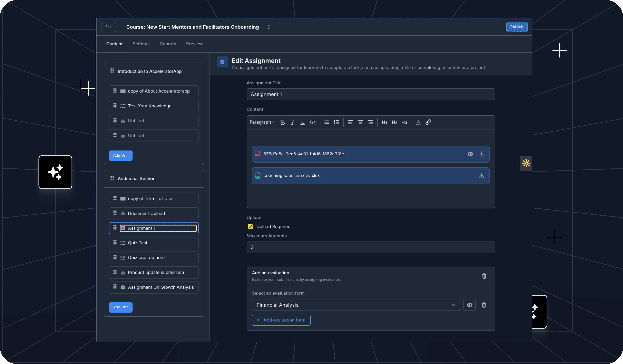Insert code block using code icon
This screenshot has height=364, width=623.
[x=313, y=122]
